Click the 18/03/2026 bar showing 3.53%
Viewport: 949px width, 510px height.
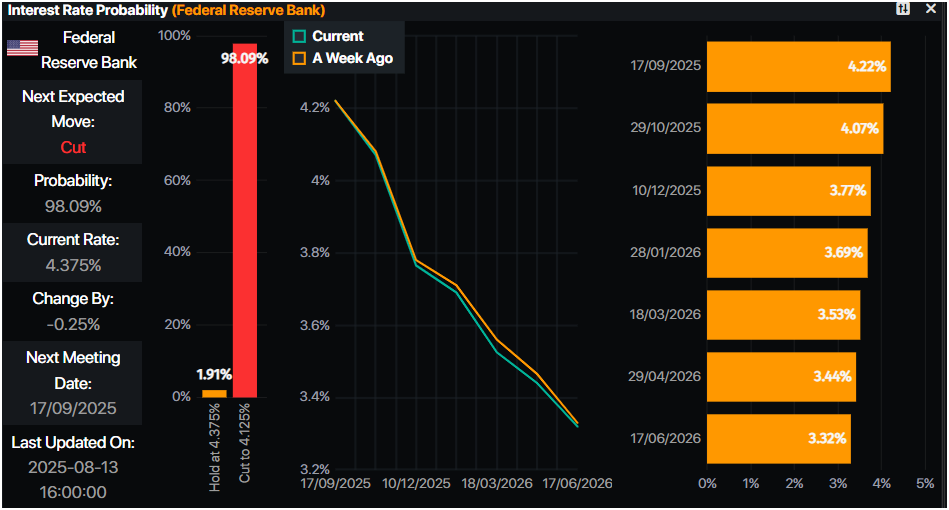point(783,315)
